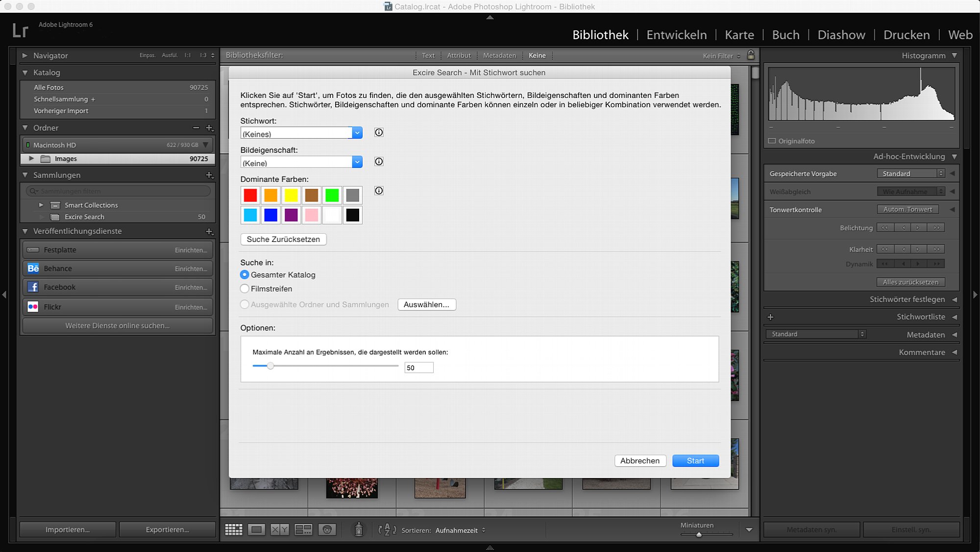The width and height of the screenshot is (980, 552).
Task: Expand the Images folder tree
Action: 31,159
